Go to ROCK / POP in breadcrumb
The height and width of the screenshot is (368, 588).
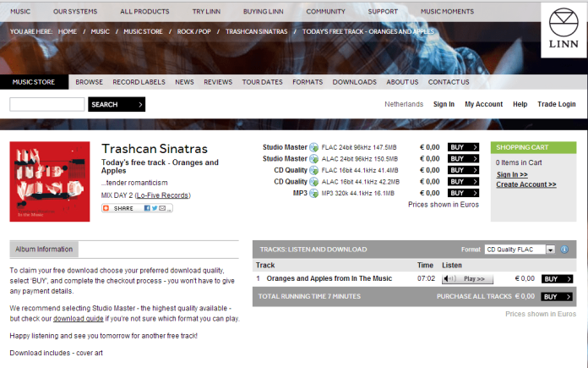193,31
